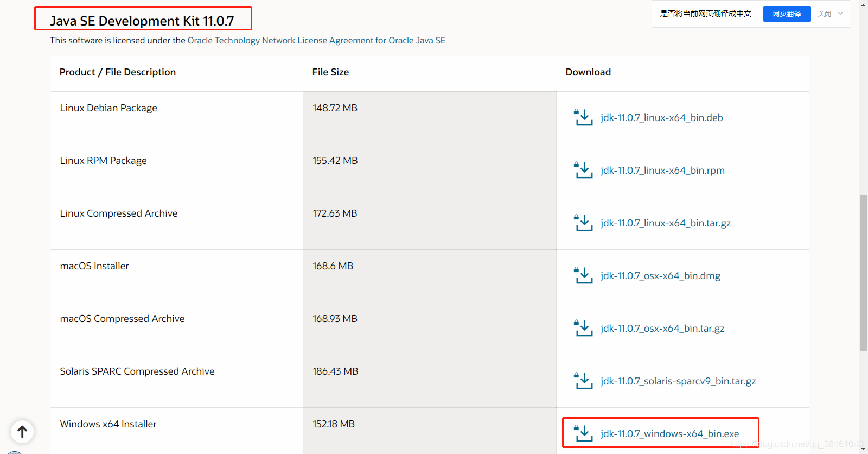Download jdk-11.0.7_linux-x64_bin.deb link
868x454 pixels.
coord(662,118)
